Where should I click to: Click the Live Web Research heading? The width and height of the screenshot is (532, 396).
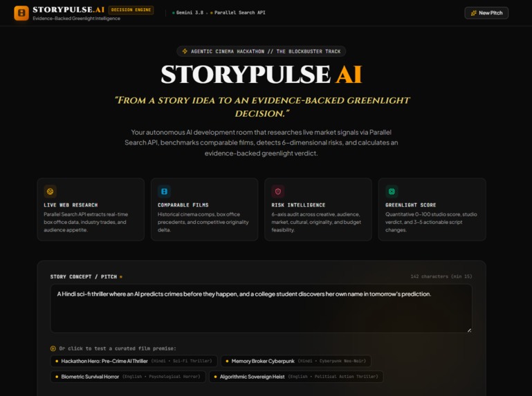tap(71, 205)
